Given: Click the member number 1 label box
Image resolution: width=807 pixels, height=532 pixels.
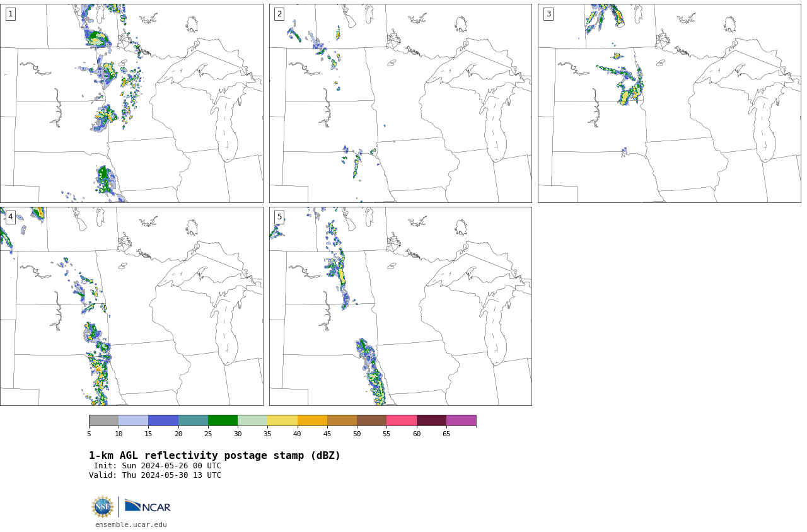Looking at the screenshot, I should coord(10,14).
